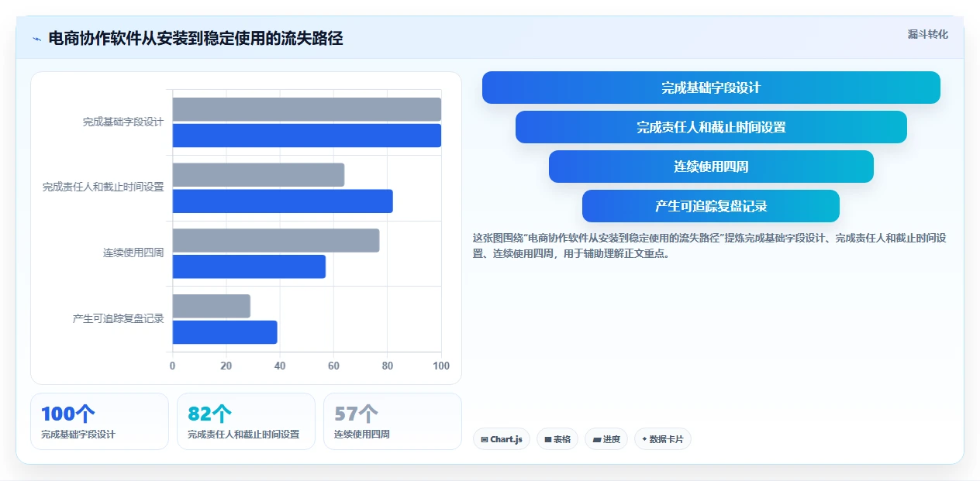
Task: Click the lightning icon beside the title
Action: pos(36,39)
